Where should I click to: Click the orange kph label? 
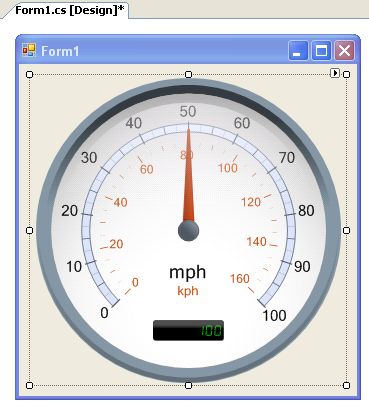(188, 291)
